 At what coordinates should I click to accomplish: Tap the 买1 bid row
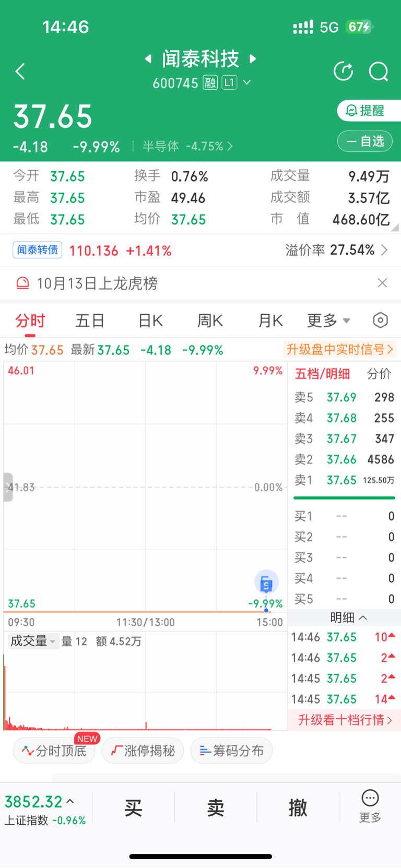(x=344, y=516)
